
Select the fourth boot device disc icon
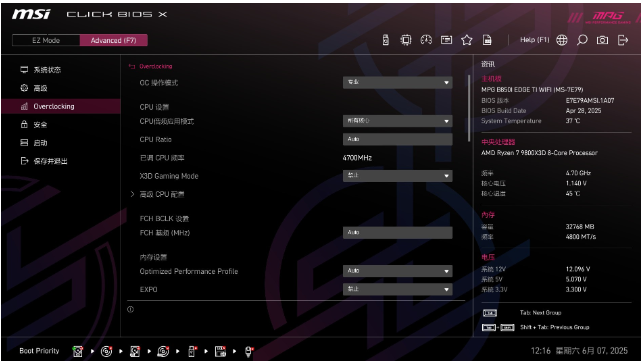[163, 351]
